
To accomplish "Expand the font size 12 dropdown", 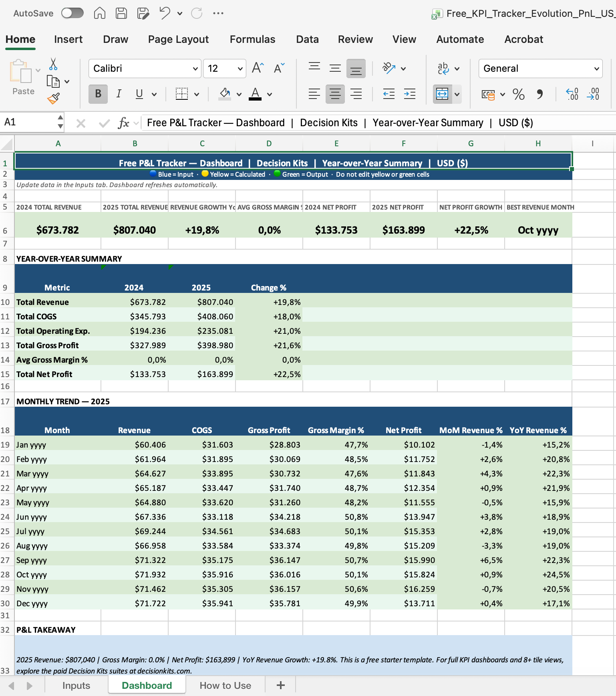I will [x=240, y=69].
